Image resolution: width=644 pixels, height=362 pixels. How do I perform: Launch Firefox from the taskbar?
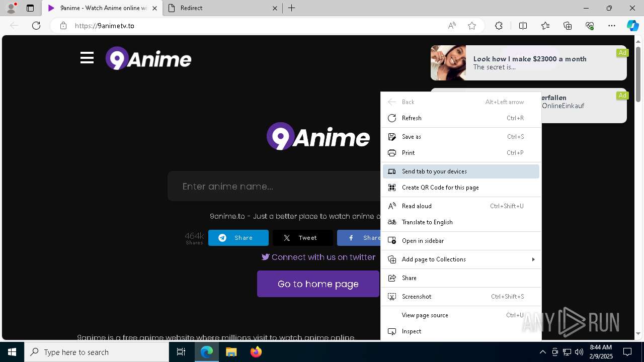point(256,352)
